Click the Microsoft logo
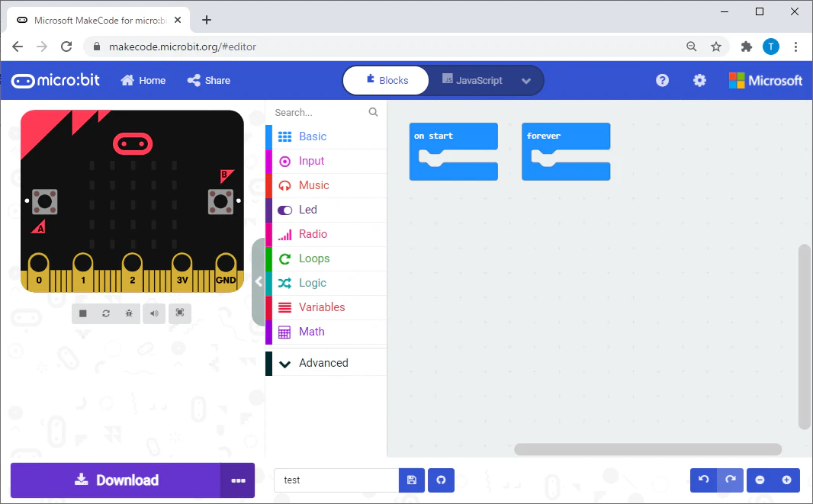 (x=765, y=80)
